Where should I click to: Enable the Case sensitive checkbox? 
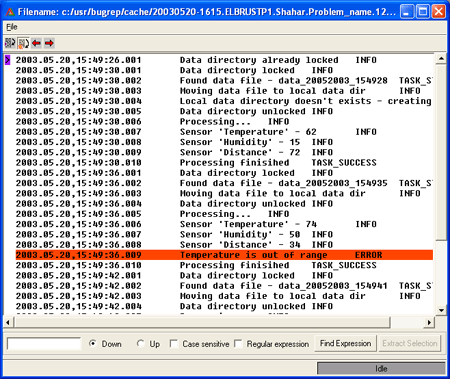pos(173,343)
